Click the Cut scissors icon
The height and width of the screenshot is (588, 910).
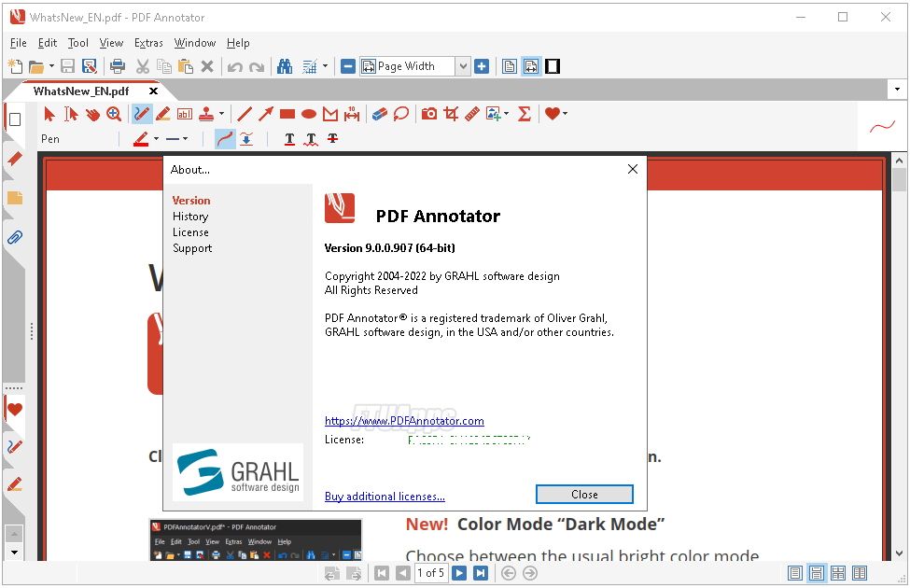point(143,66)
